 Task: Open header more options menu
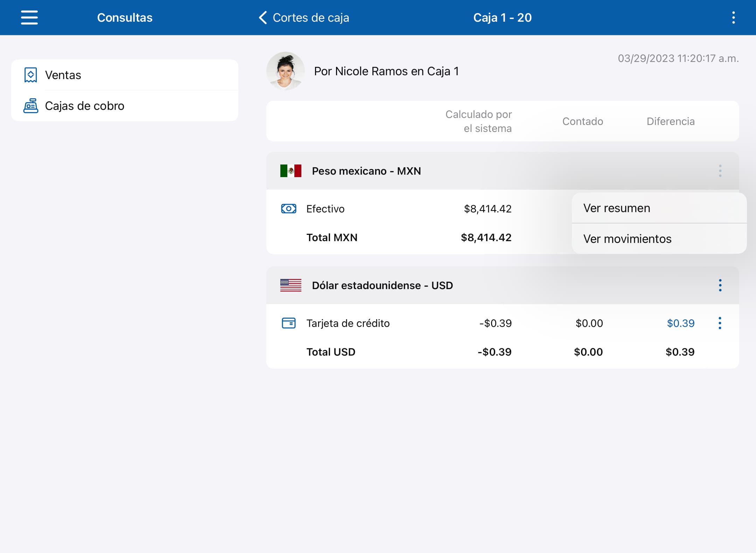[733, 17]
